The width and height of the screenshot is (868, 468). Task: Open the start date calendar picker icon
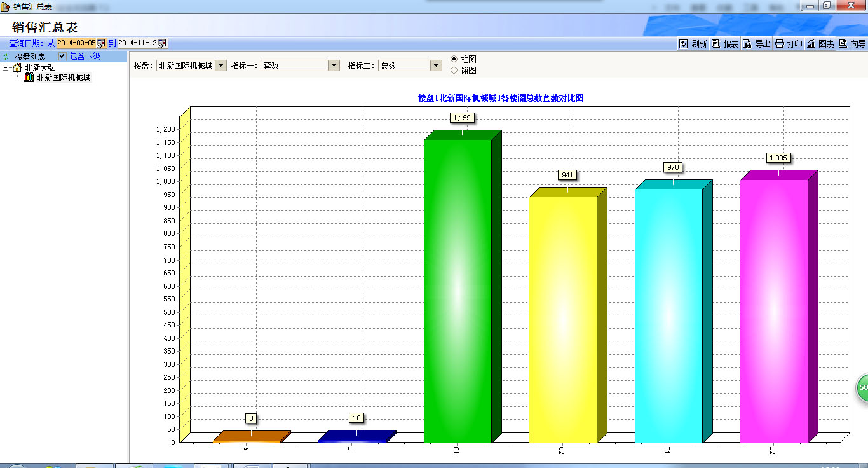[x=100, y=43]
